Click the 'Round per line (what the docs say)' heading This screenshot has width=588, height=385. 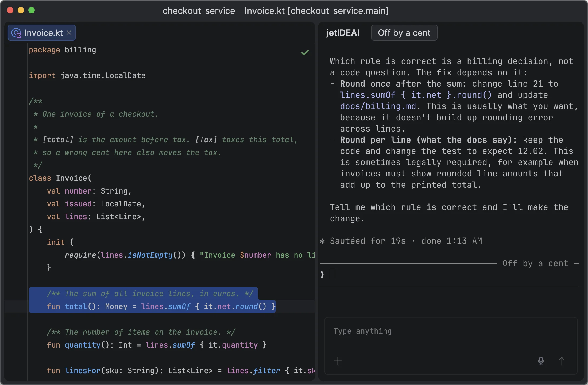[428, 140]
